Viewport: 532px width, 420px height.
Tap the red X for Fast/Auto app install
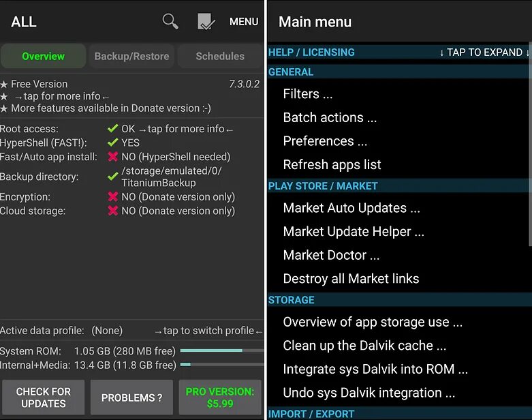[112, 157]
